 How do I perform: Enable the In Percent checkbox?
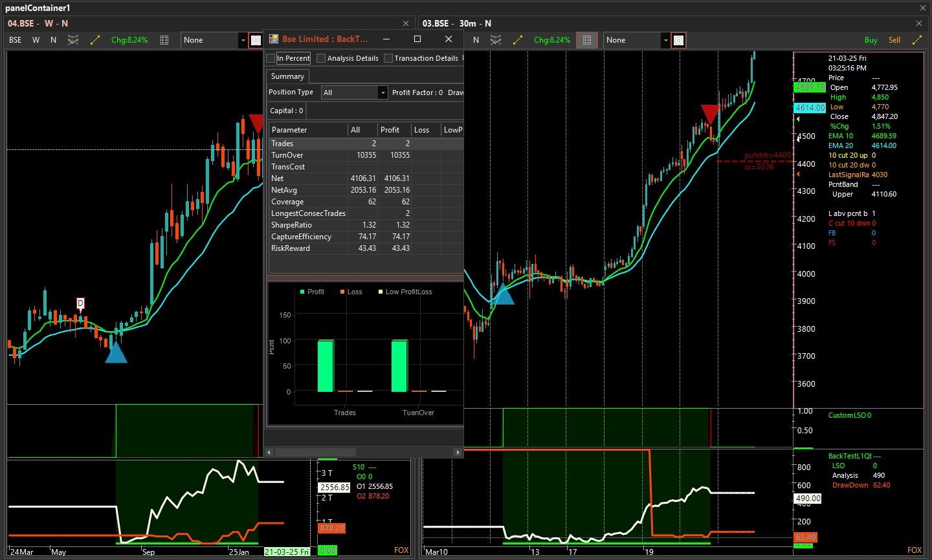point(271,58)
